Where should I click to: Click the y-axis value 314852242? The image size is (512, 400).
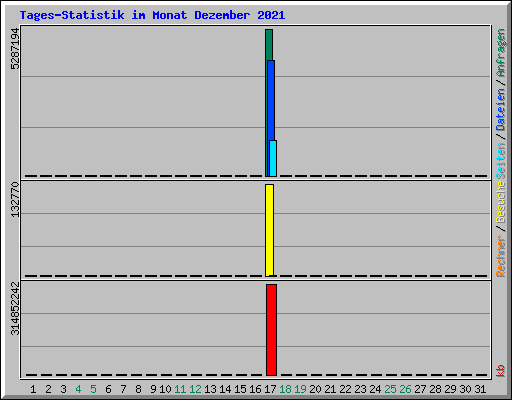click(15, 309)
